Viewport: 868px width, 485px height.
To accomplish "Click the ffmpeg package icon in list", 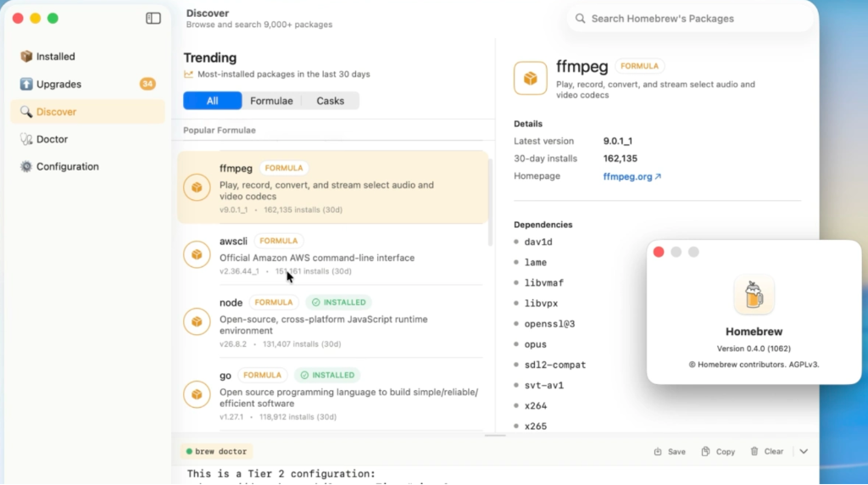I will (x=197, y=187).
